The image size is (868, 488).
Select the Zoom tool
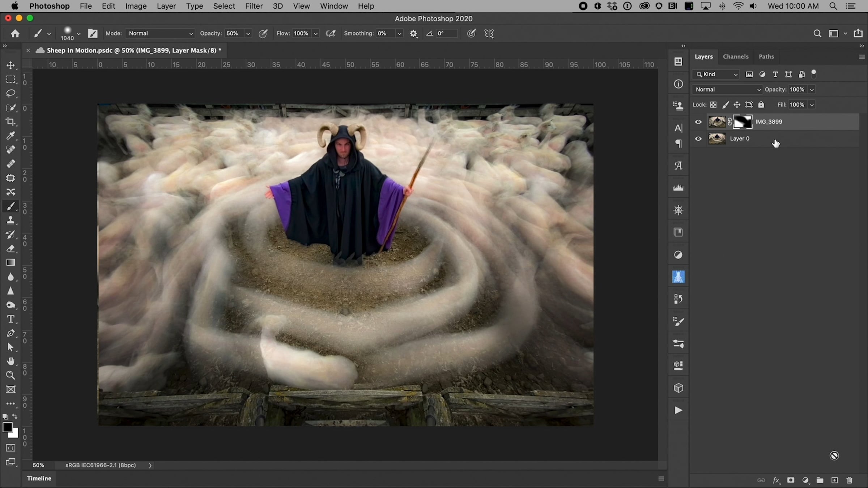pyautogui.click(x=10, y=375)
